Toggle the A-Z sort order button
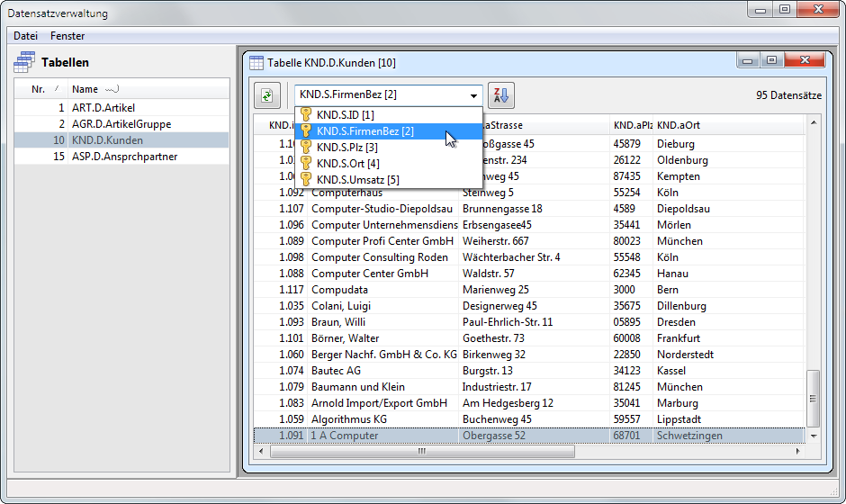This screenshot has width=846, height=504. 500,95
